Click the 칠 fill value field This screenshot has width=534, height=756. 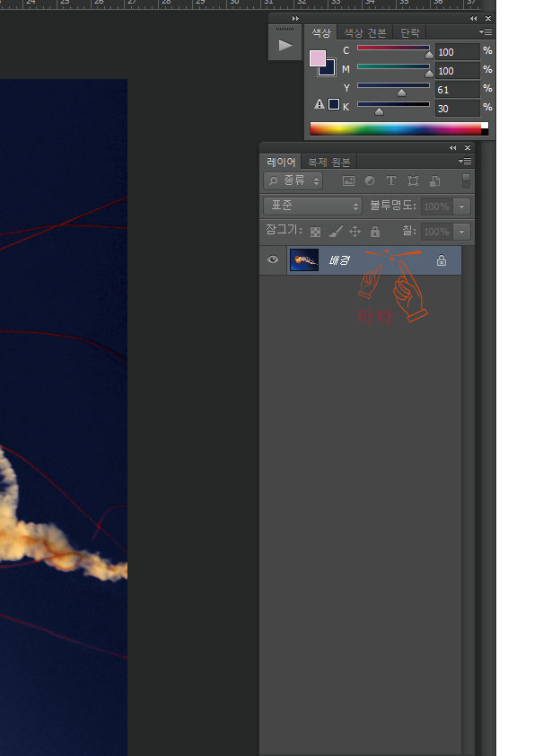tap(437, 232)
